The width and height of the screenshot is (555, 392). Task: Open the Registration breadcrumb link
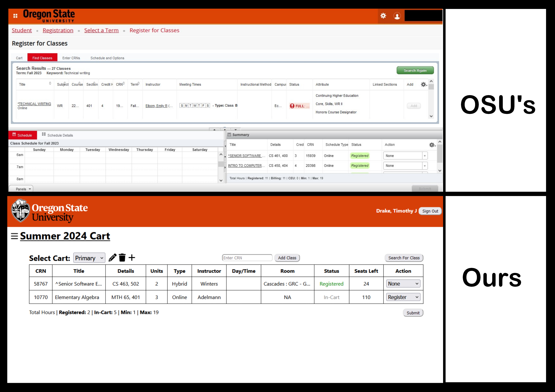coord(58,30)
